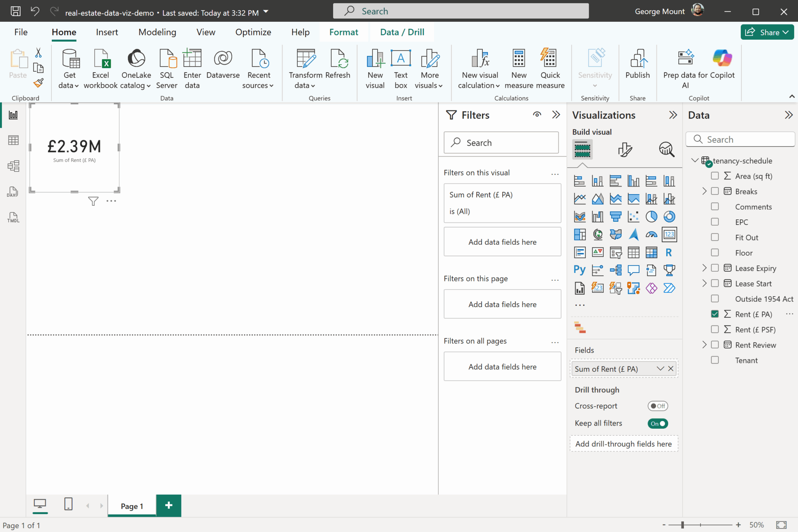
Task: Expand the Lease Expiry date hierarchy
Action: coord(704,268)
